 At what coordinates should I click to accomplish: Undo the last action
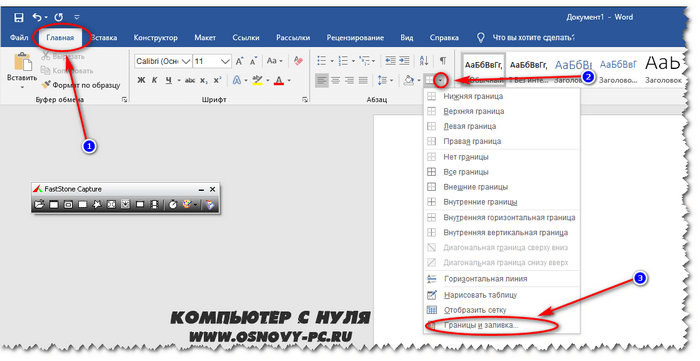37,17
